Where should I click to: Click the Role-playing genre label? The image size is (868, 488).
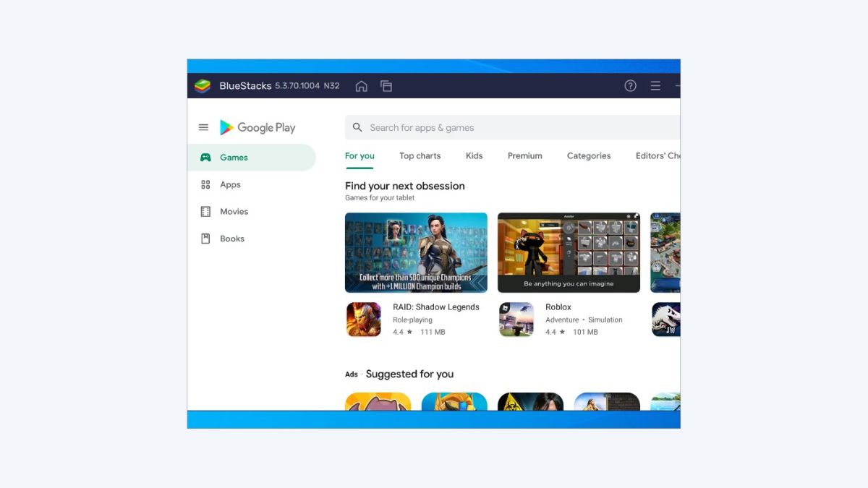[x=412, y=320]
